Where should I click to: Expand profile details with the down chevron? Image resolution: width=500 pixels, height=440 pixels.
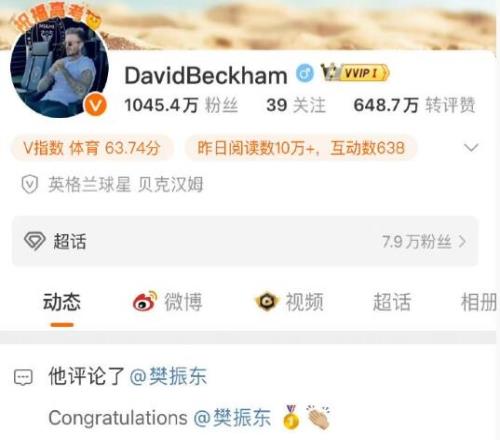pos(471,147)
